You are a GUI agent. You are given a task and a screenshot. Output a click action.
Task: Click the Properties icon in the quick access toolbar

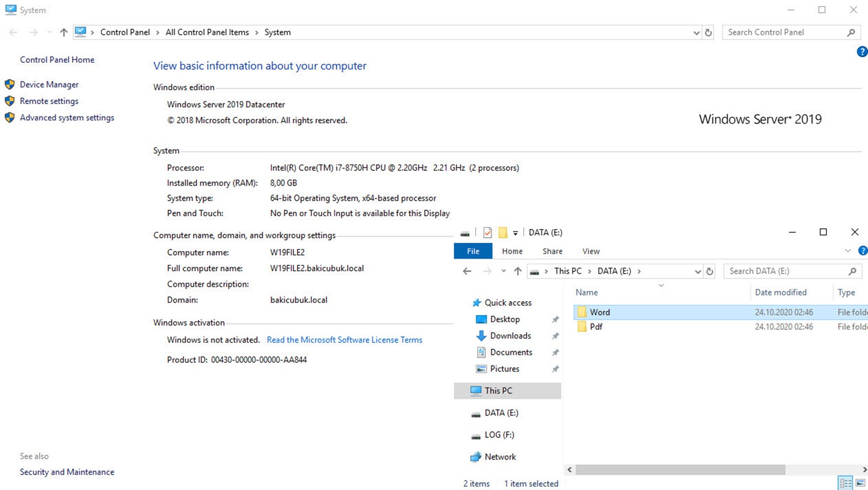pyautogui.click(x=487, y=232)
